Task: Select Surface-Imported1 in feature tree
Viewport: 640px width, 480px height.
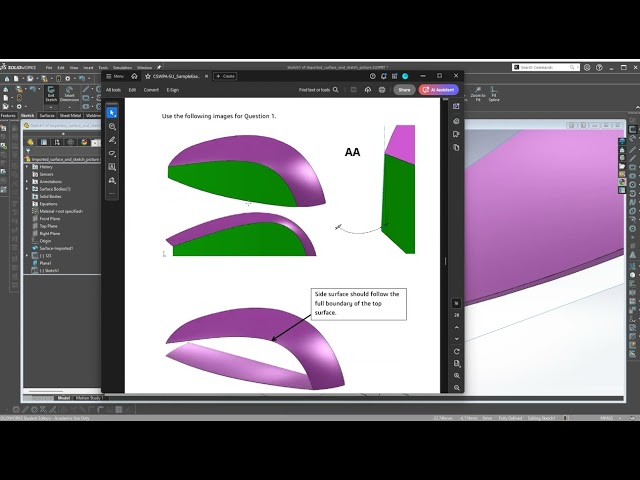Action: (56, 248)
